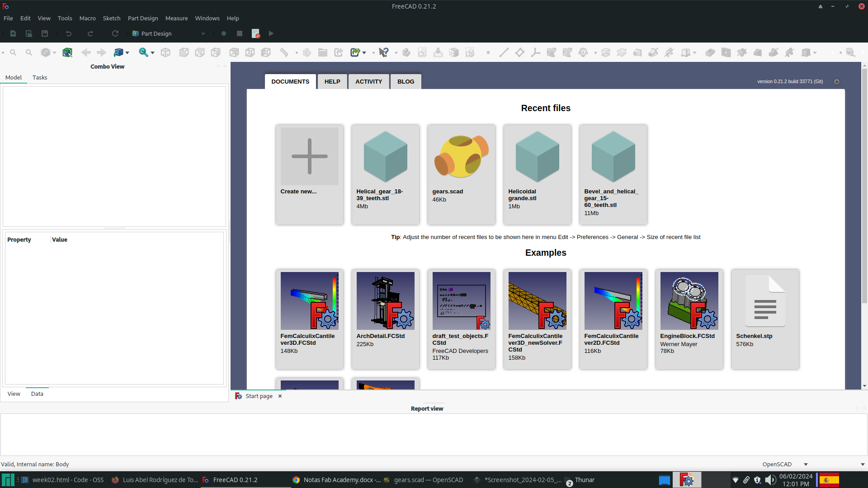Expand the Sync view dropdown arrow
Screen dimensions: 868x488
tap(152, 53)
